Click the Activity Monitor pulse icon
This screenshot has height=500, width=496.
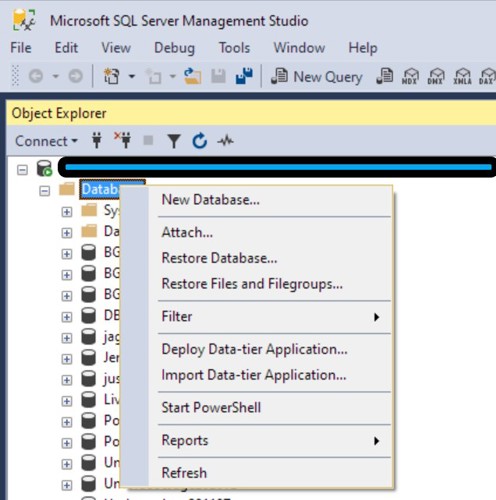coord(226,141)
